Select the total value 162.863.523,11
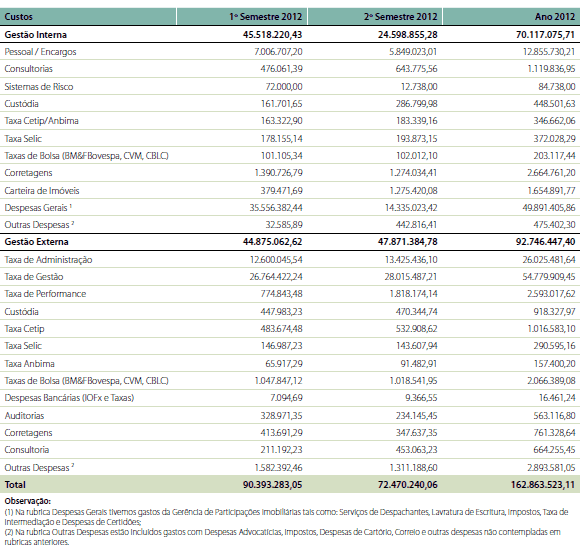 543,485
